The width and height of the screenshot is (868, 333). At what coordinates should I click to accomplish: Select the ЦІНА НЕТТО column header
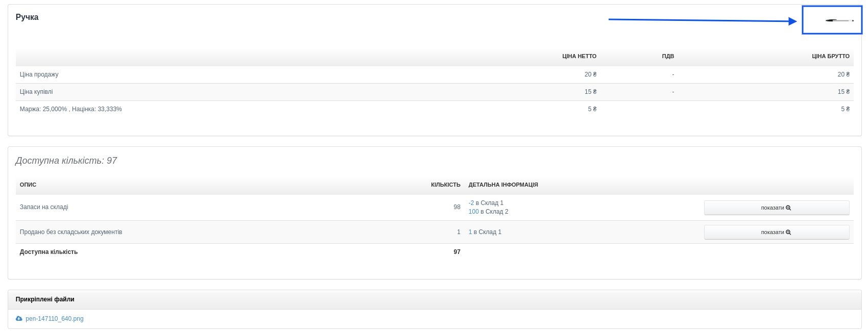click(x=579, y=56)
